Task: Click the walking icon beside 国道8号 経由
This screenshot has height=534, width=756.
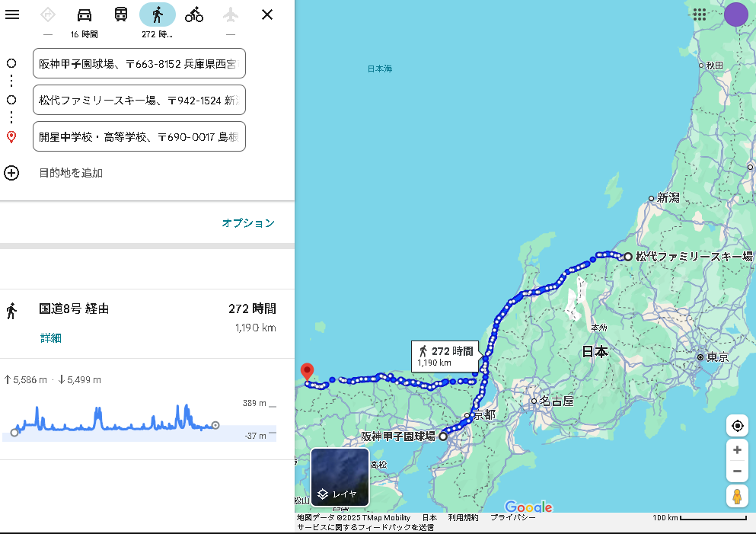Action: [11, 311]
